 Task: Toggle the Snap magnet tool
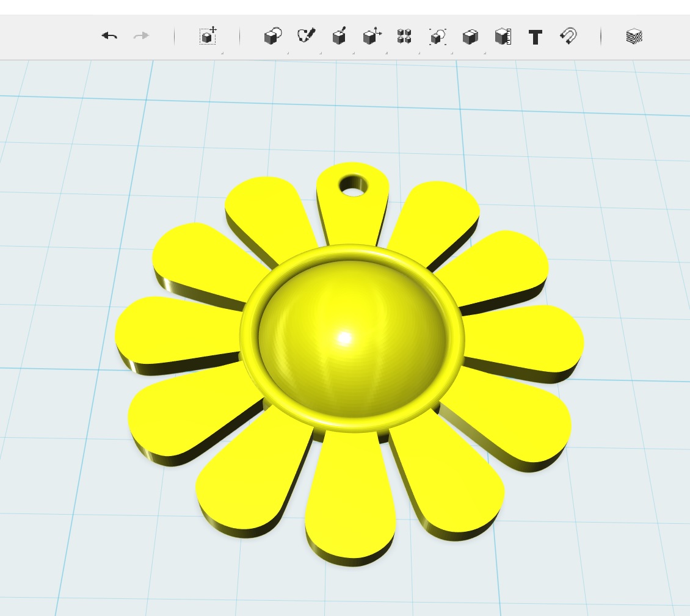[568, 36]
